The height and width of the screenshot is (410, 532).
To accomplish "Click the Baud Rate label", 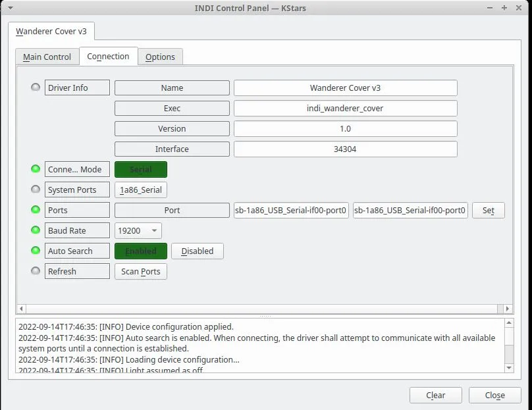I will (x=77, y=230).
